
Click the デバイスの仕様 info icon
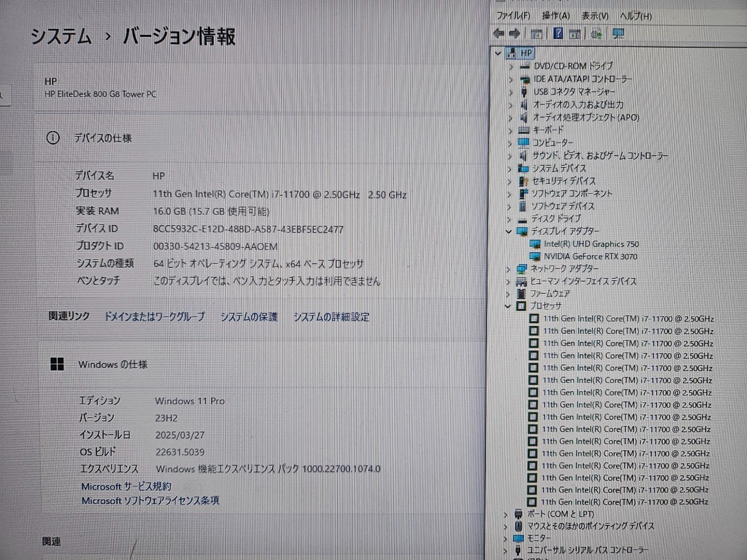click(53, 138)
